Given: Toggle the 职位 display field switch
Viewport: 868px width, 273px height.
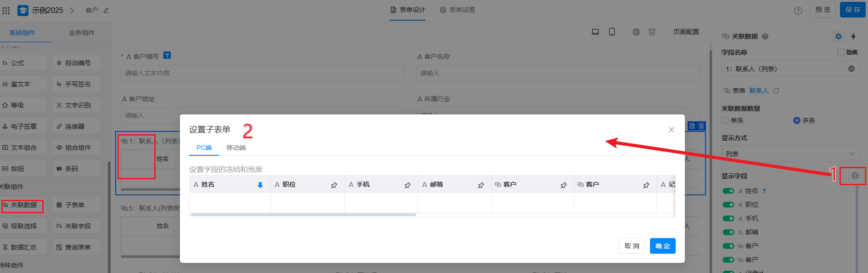Looking at the screenshot, I should 728,205.
